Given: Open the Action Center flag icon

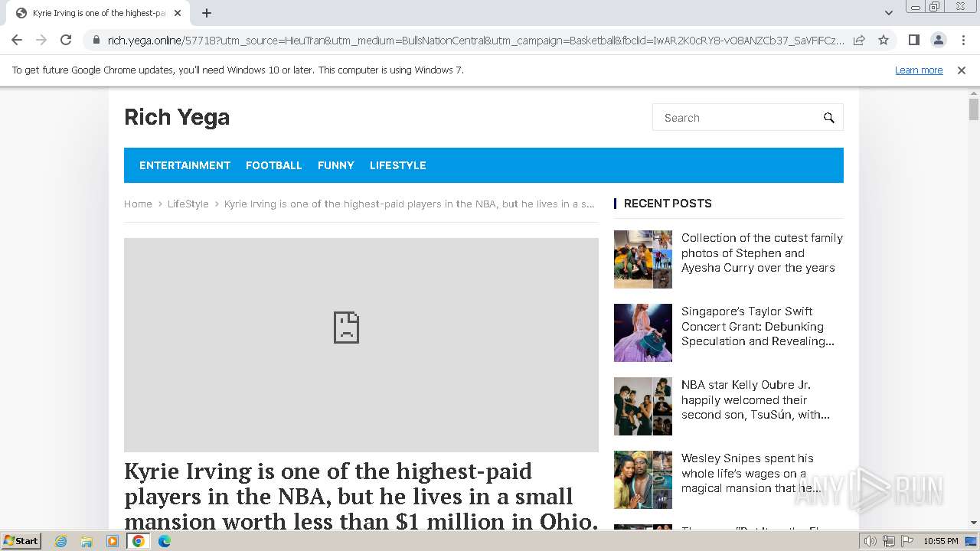Looking at the screenshot, I should coord(907,541).
